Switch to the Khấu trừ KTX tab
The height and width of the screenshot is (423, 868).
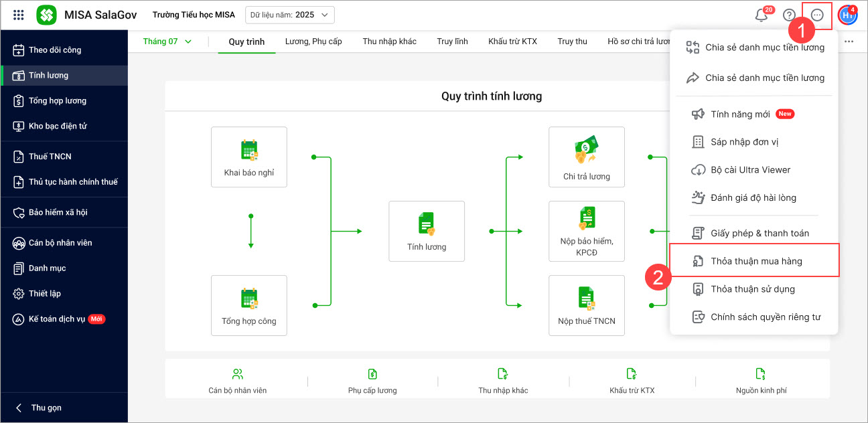coord(512,41)
